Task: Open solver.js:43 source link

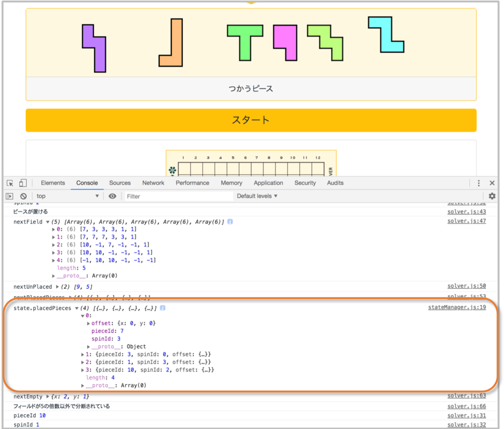Action: tap(466, 211)
